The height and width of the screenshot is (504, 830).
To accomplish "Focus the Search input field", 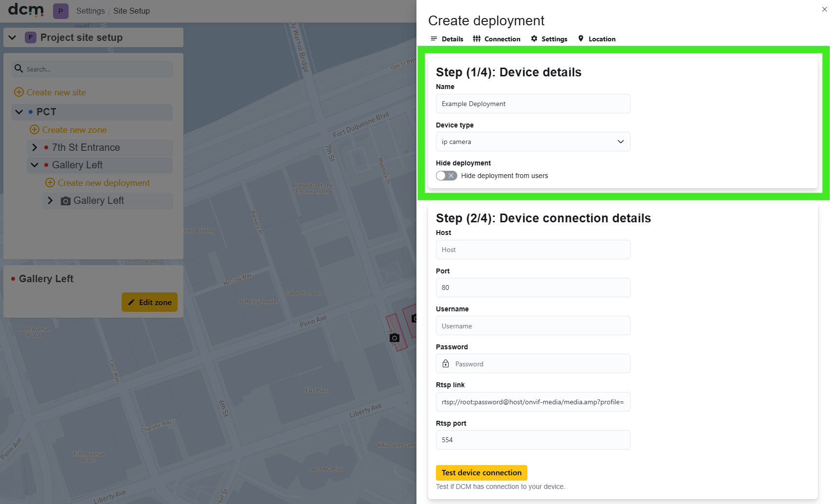I will click(92, 69).
